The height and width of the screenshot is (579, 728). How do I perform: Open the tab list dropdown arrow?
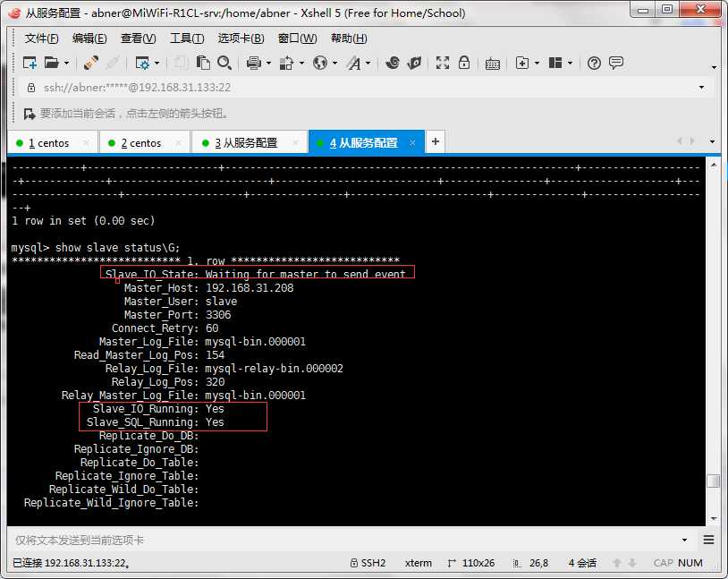pyautogui.click(x=712, y=141)
